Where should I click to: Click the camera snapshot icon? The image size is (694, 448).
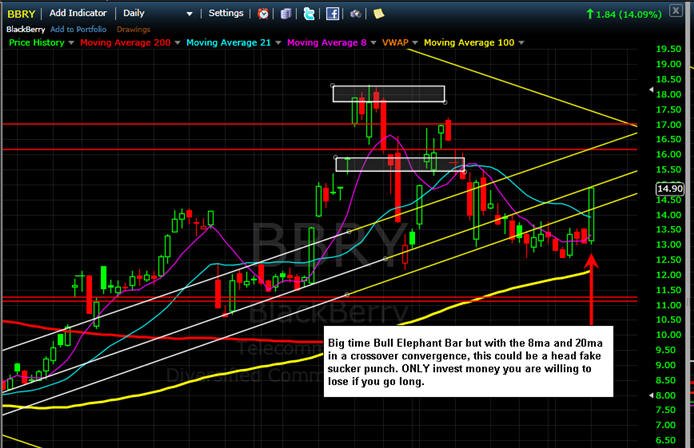tap(355, 14)
